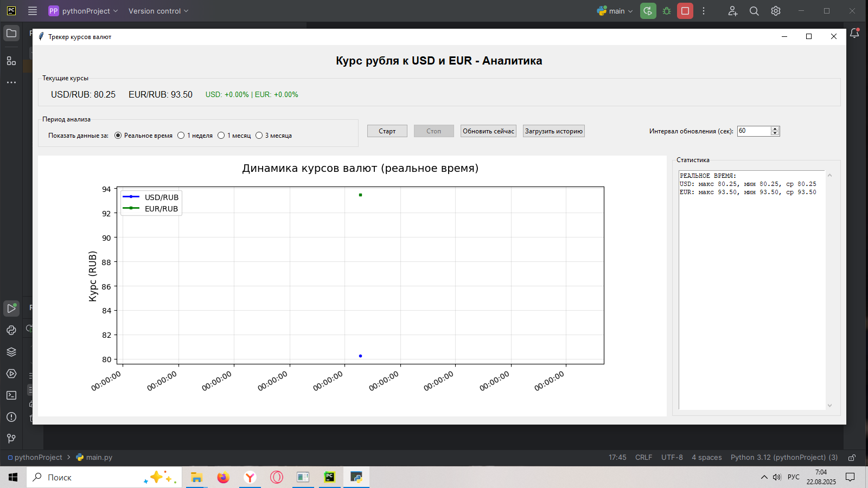Show more tool windows ellipsis

coord(11,82)
